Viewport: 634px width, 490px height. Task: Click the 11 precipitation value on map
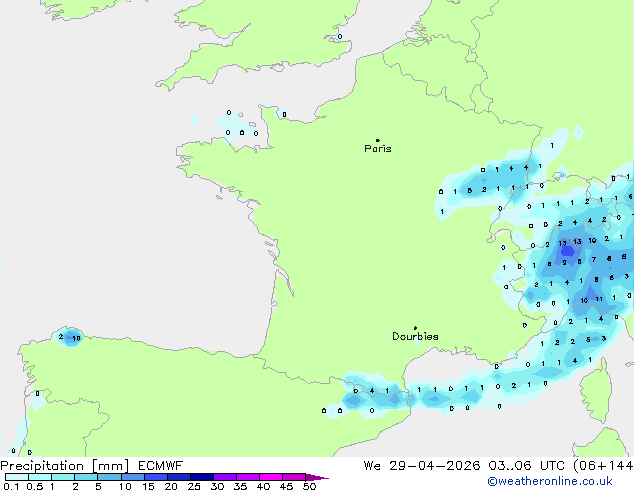coord(599,299)
